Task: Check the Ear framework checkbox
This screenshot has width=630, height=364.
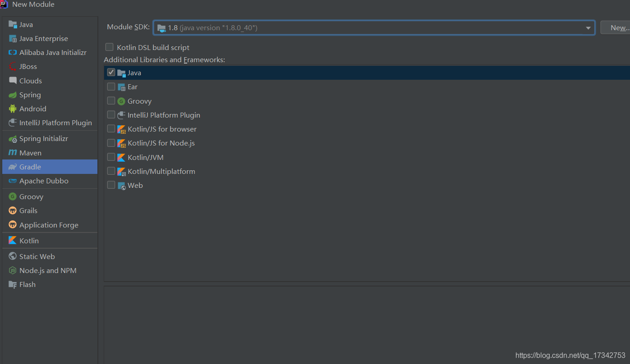Action: [111, 86]
